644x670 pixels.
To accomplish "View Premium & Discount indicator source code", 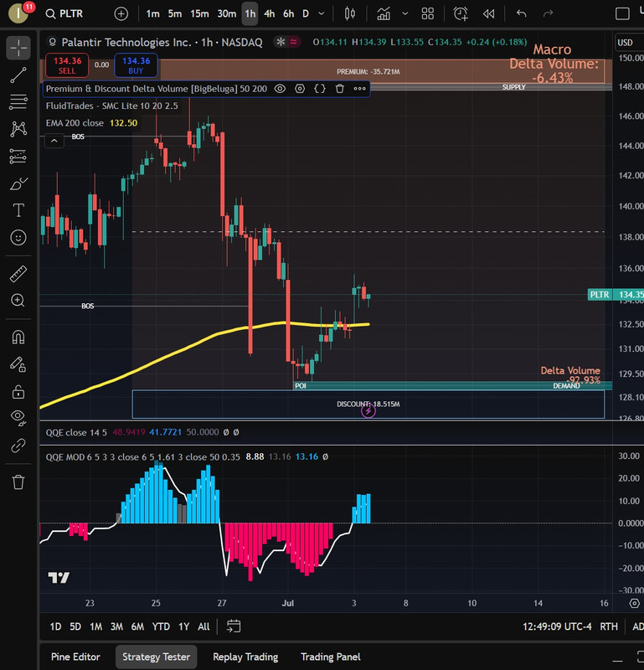I will click(320, 89).
